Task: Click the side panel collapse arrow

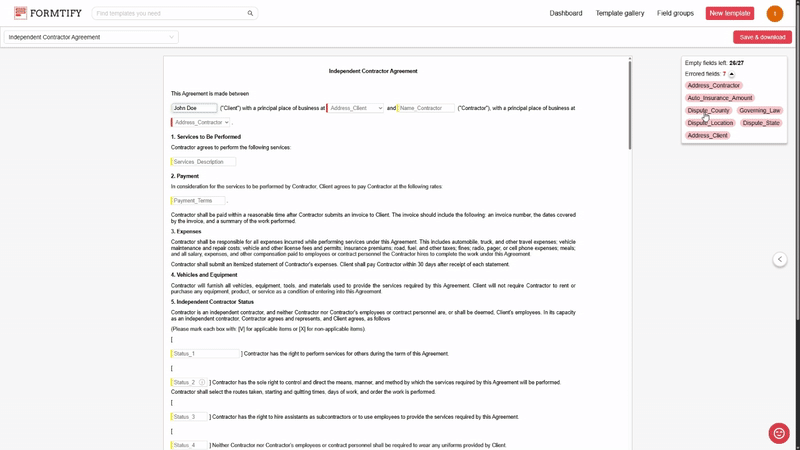Action: click(780, 260)
